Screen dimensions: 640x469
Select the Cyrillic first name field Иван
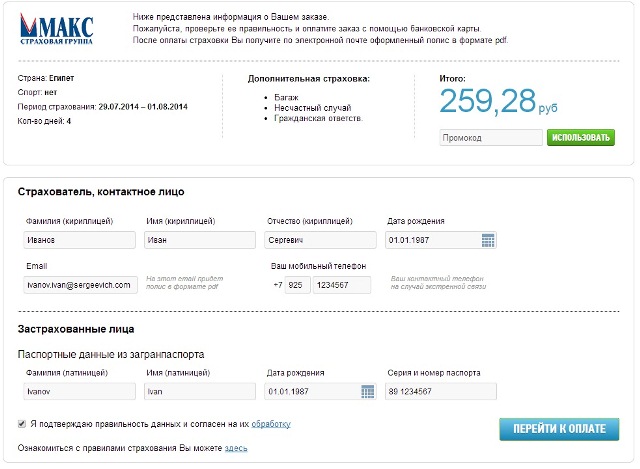tap(198, 240)
